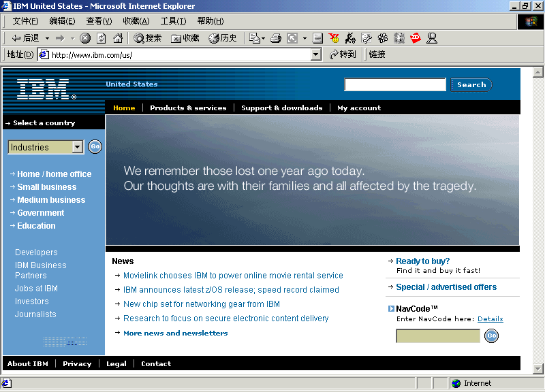
Task: Click the Select a country link
Action: click(x=44, y=122)
